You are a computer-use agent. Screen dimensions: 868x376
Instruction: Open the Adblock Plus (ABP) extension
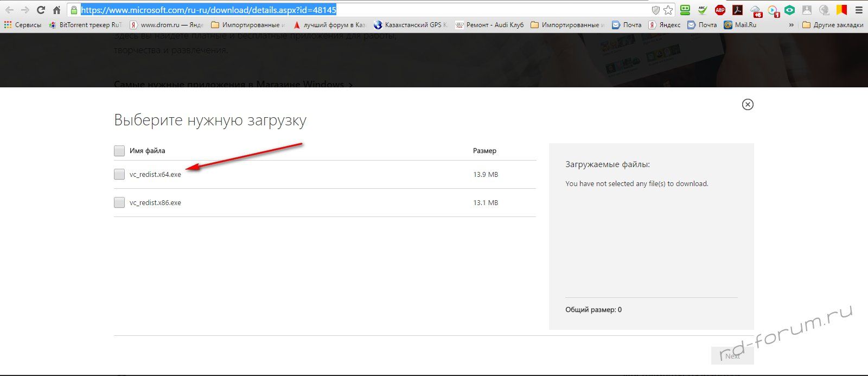(x=720, y=10)
